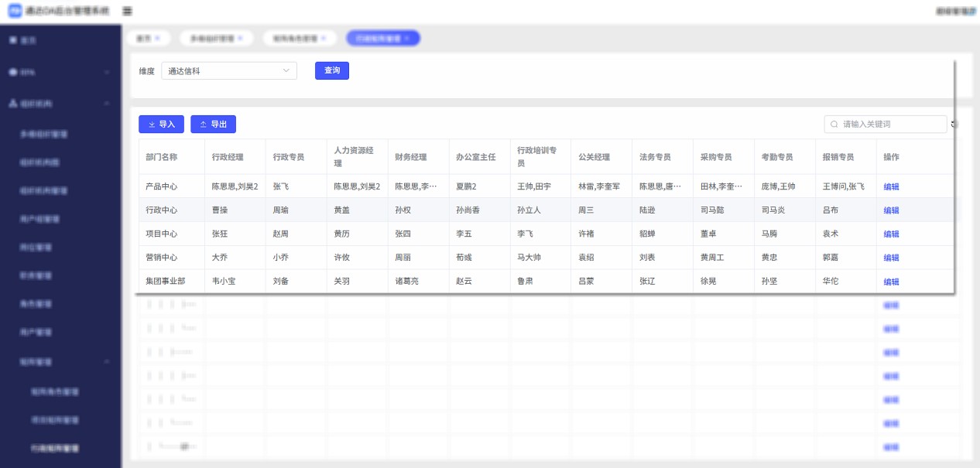This screenshot has width=980, height=468.
Task: Focus the 请输入关键词 search field
Action: (x=890, y=125)
